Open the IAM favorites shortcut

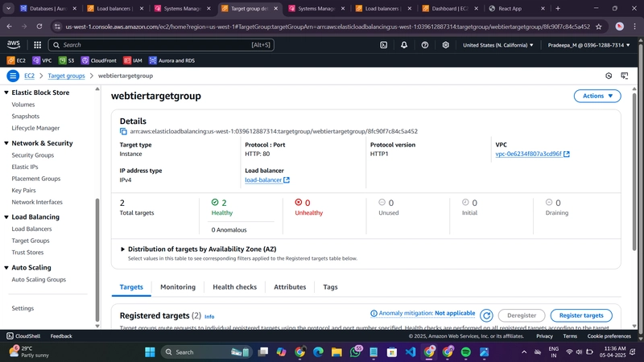(133, 60)
